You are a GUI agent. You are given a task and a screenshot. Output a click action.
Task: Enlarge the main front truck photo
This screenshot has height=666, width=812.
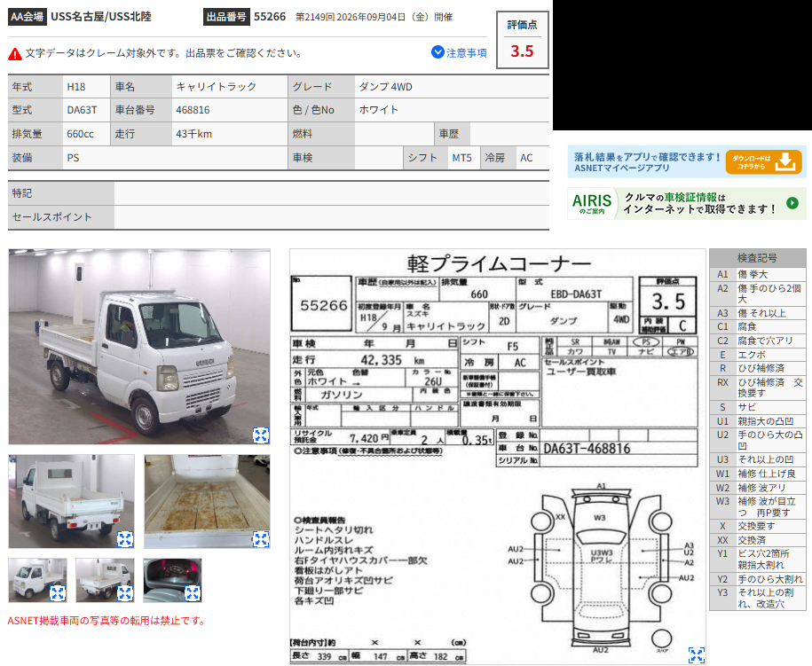pyautogui.click(x=261, y=435)
